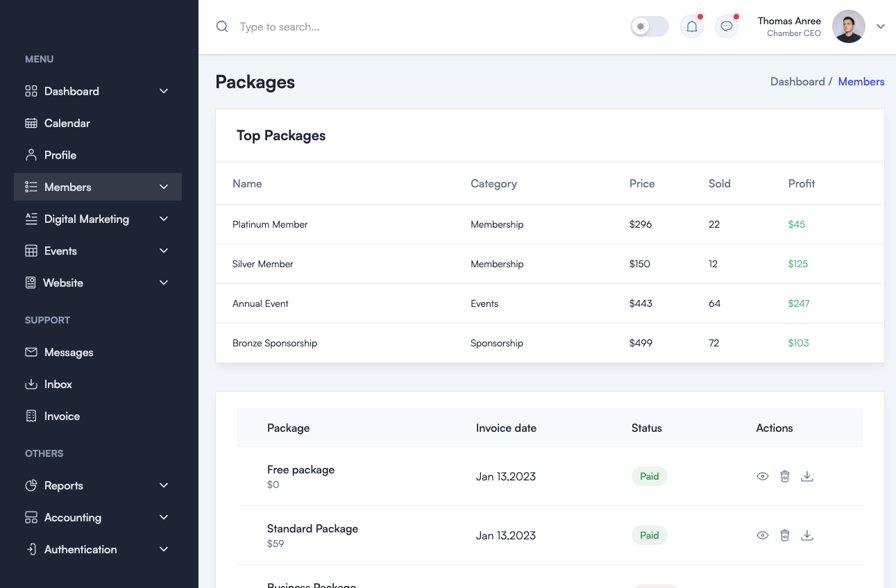Open the user profile dropdown arrow
This screenshot has height=588, width=896.
(881, 26)
